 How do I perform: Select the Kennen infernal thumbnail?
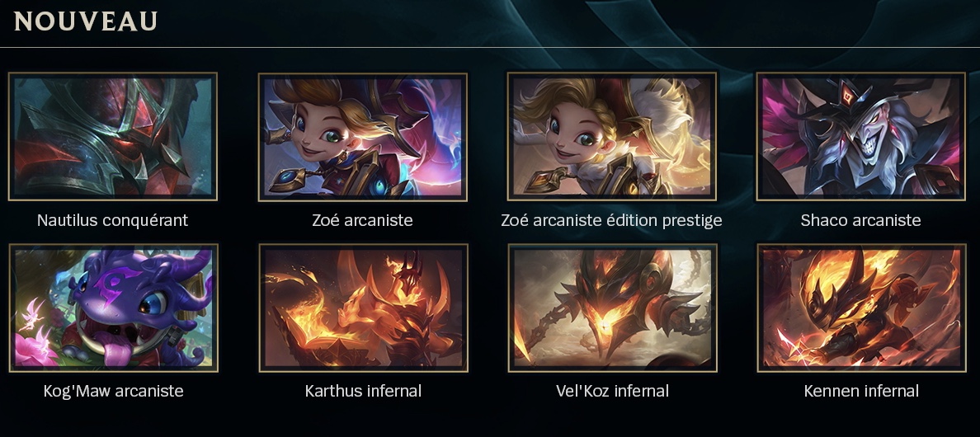[x=861, y=308]
